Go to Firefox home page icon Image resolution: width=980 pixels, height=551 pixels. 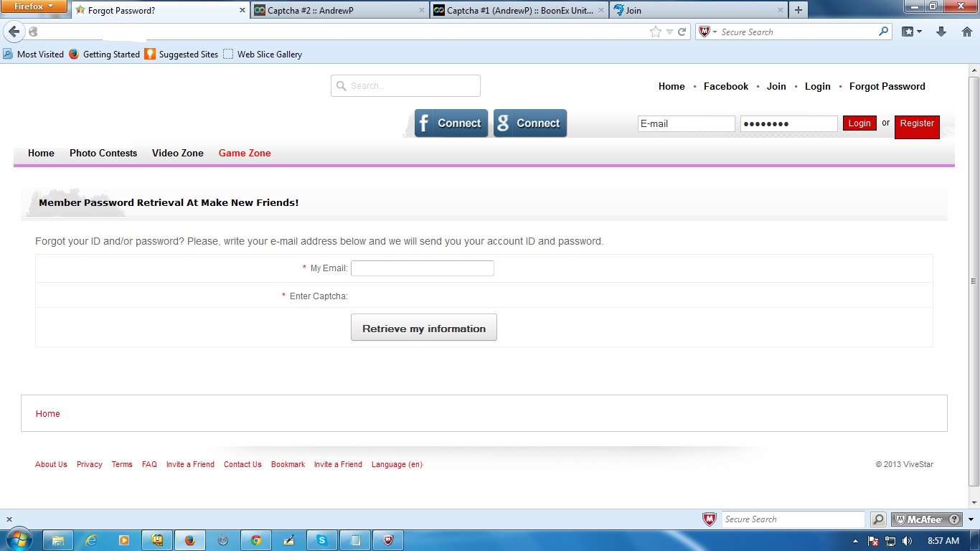(x=966, y=32)
